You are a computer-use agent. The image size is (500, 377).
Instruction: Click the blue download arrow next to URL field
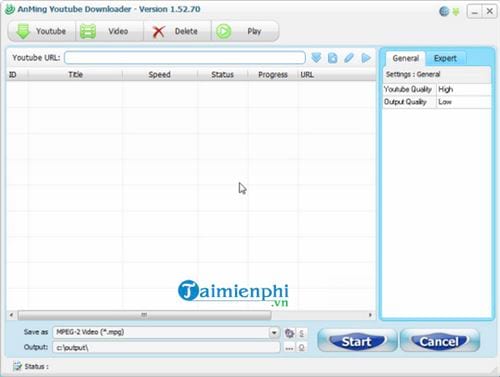[316, 58]
